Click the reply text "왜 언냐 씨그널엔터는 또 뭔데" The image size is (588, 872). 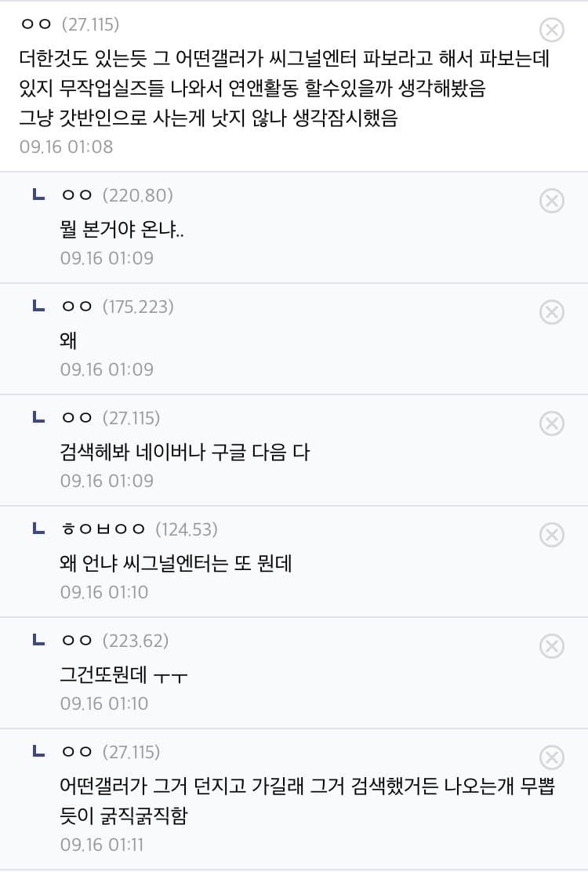pyautogui.click(x=176, y=563)
